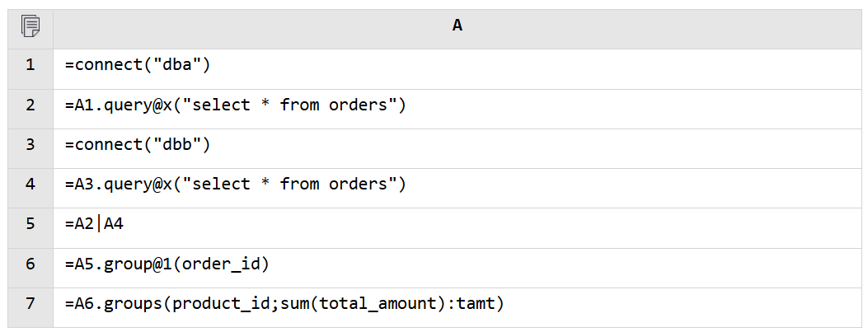Click cell A5 containing =A2|A4
This screenshot has height=332, width=868.
[457, 228]
